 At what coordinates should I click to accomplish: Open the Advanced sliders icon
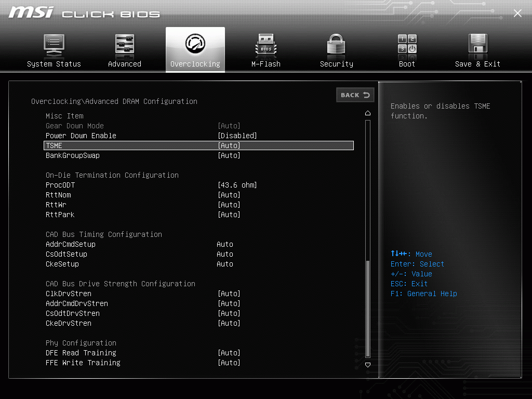click(125, 45)
